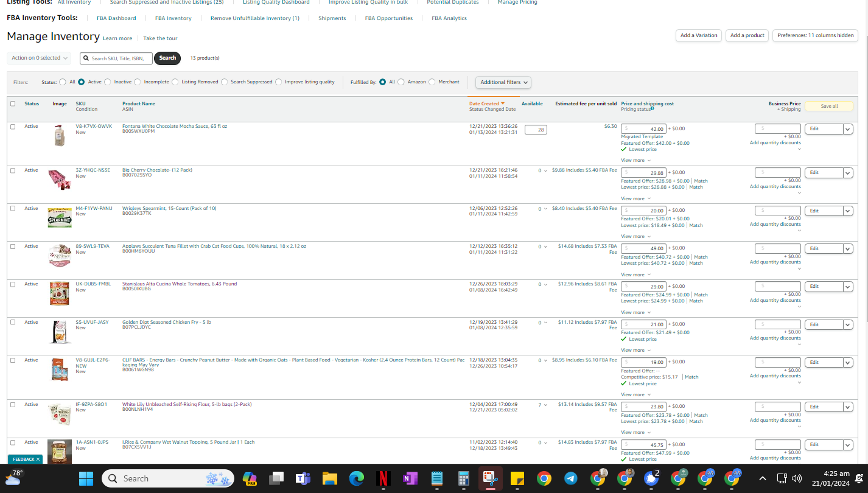Open Microsoft Edge from the taskbar
The width and height of the screenshot is (868, 493).
356,478
